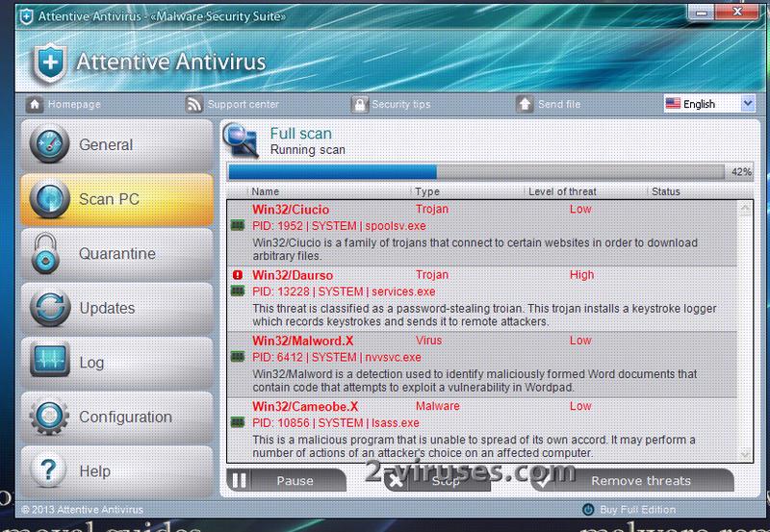This screenshot has height=532, width=770.
Task: Click the Log monitor icon
Action: pos(49,361)
